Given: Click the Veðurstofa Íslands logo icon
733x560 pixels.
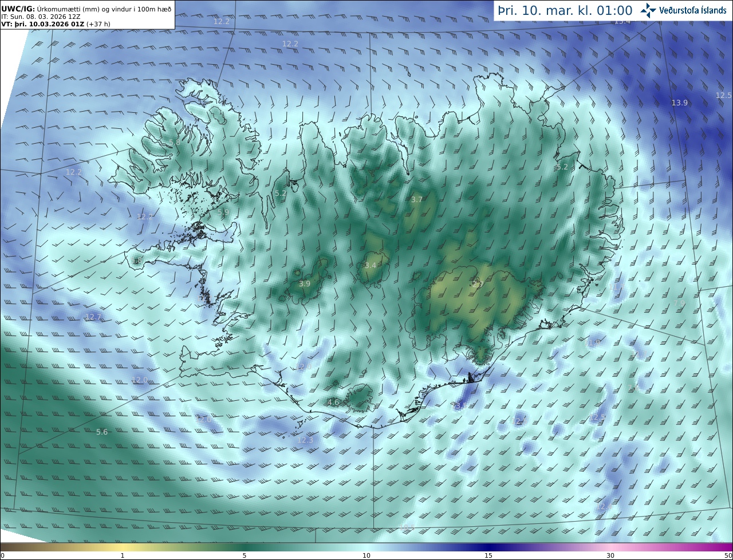Looking at the screenshot, I should (648, 10).
